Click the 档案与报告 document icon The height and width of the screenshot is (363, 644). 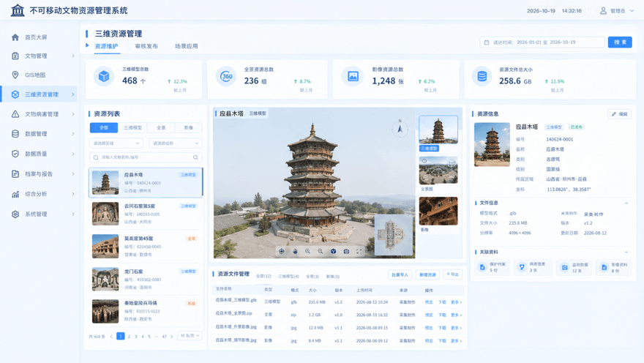15,173
